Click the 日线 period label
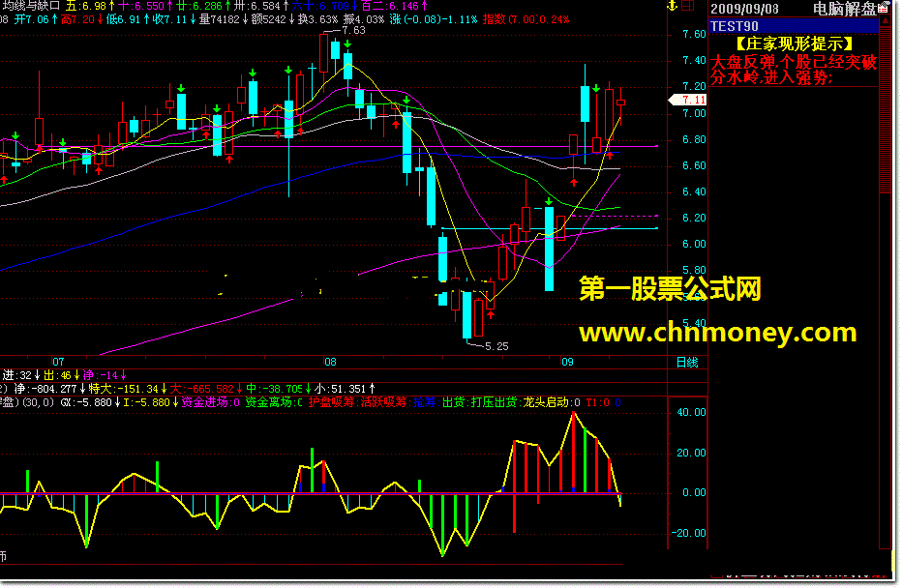Viewport: 902px width, 588px height. point(687,362)
